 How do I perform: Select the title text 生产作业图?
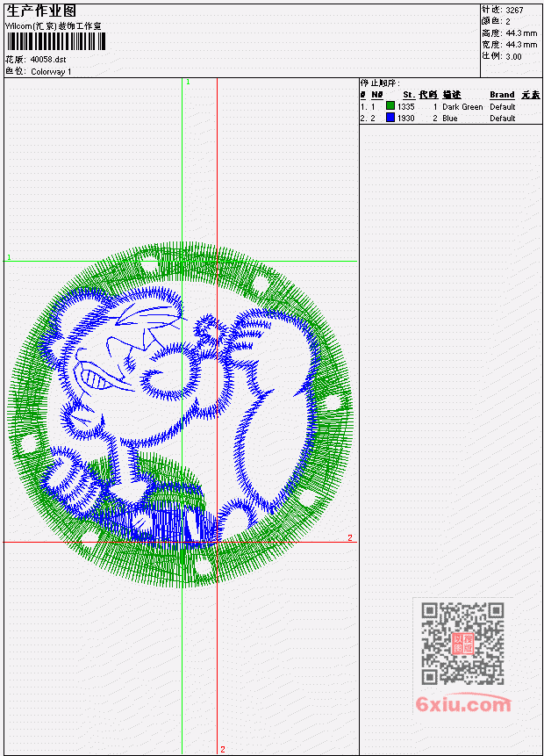click(x=41, y=11)
